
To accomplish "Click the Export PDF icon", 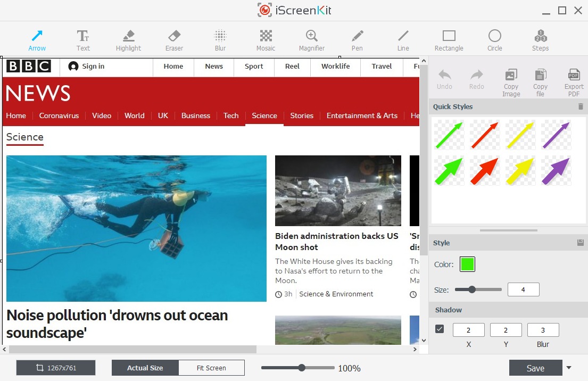I will click(574, 82).
